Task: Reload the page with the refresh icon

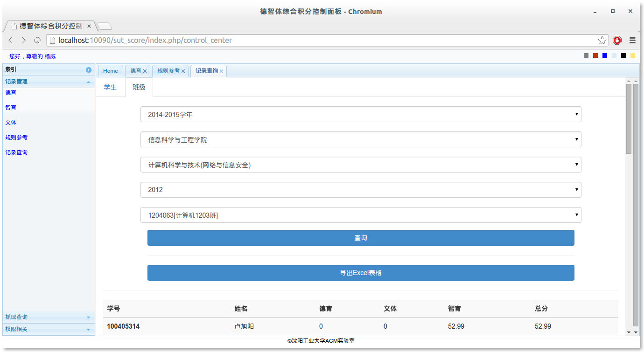Action: pyautogui.click(x=37, y=41)
